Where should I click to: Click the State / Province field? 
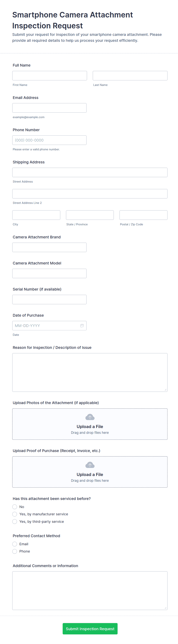point(90,215)
